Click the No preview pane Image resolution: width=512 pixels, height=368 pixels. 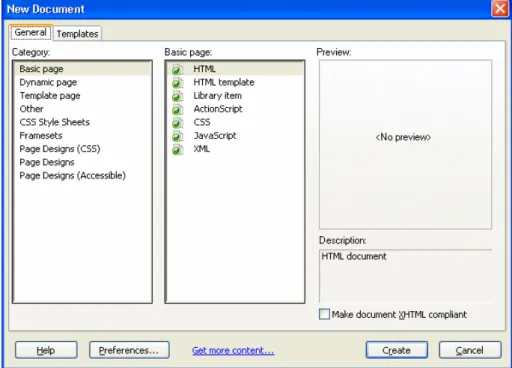(x=405, y=144)
